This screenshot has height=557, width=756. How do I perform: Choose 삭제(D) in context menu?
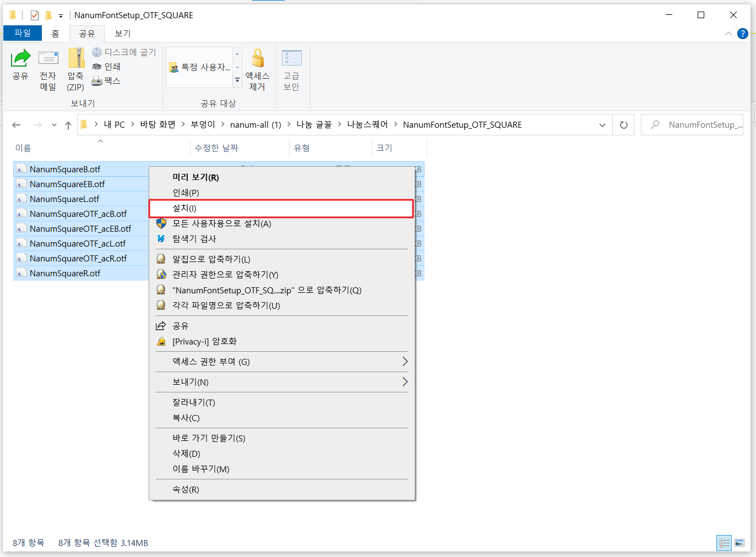281,454
